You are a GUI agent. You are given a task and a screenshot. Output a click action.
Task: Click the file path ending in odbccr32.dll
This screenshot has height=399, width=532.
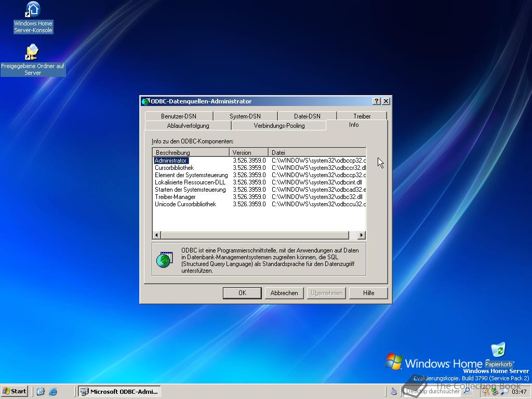point(318,168)
